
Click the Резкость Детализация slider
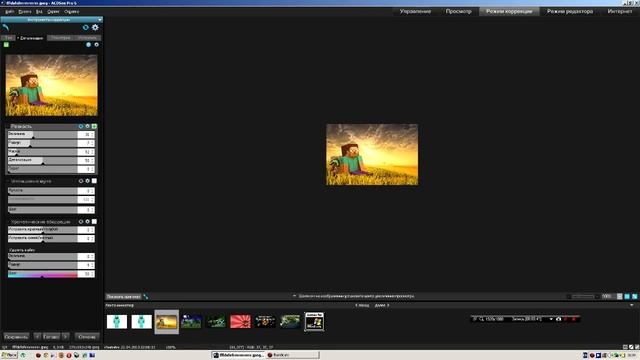click(x=42, y=160)
